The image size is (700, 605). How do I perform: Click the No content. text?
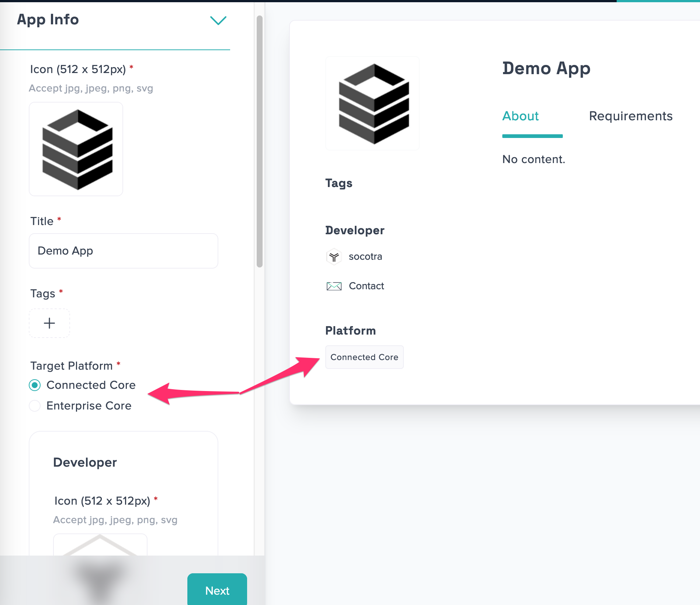tap(534, 159)
